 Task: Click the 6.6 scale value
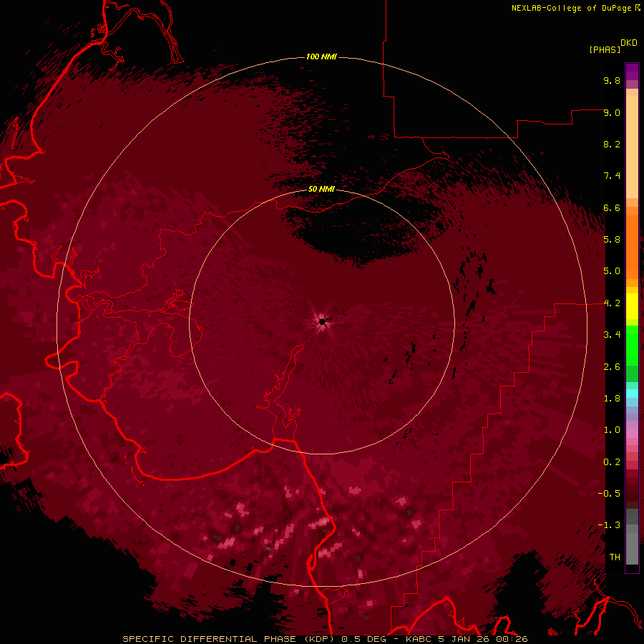pyautogui.click(x=612, y=208)
